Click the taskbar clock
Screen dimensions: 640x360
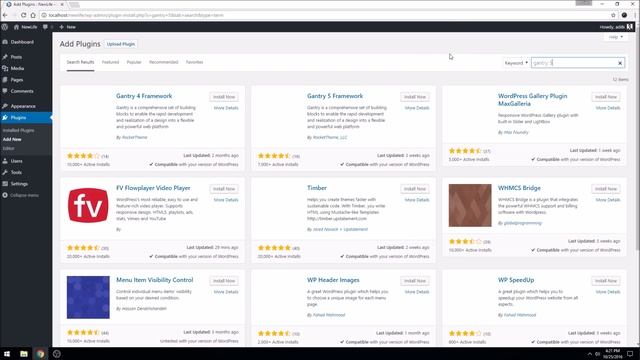point(612,354)
